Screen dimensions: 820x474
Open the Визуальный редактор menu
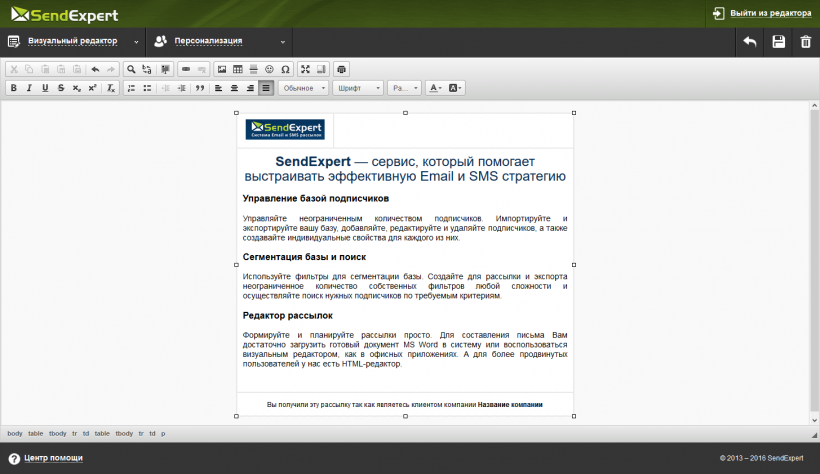tap(73, 41)
